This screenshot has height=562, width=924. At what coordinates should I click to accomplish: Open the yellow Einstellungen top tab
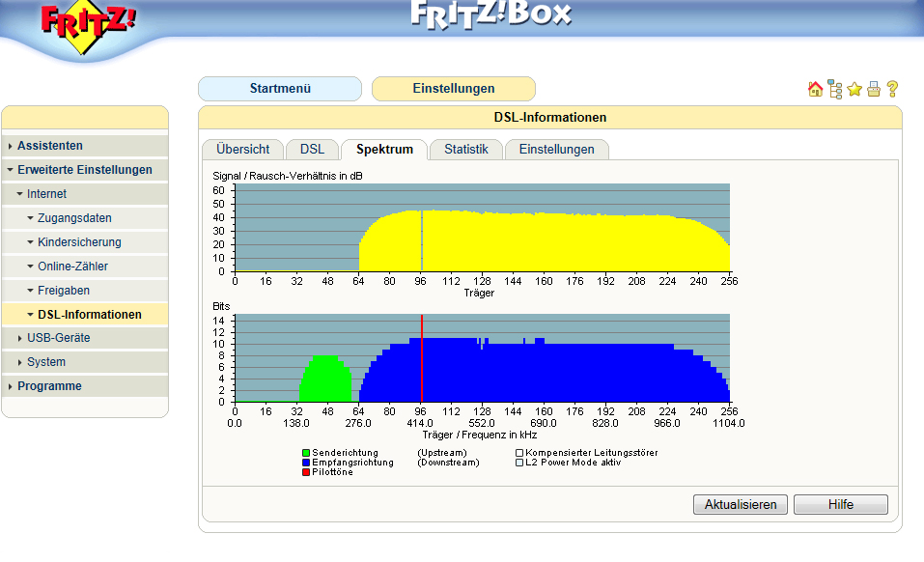tap(454, 89)
